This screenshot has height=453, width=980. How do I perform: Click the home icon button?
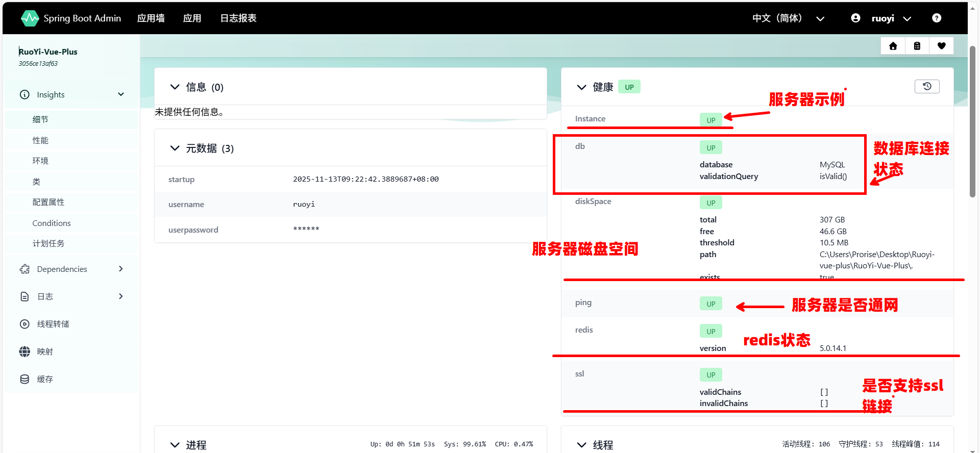pyautogui.click(x=893, y=46)
